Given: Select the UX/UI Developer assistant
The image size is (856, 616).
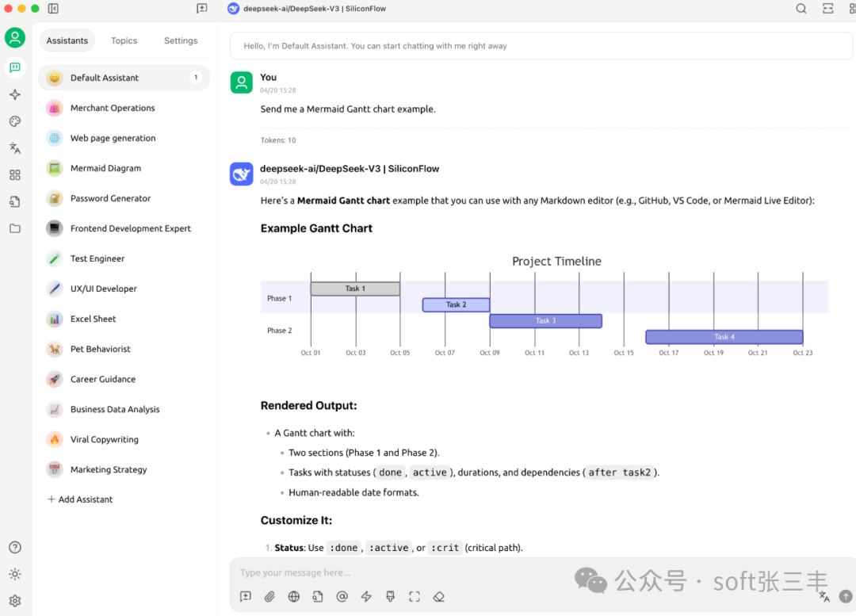Looking at the screenshot, I should pyautogui.click(x=124, y=289).
